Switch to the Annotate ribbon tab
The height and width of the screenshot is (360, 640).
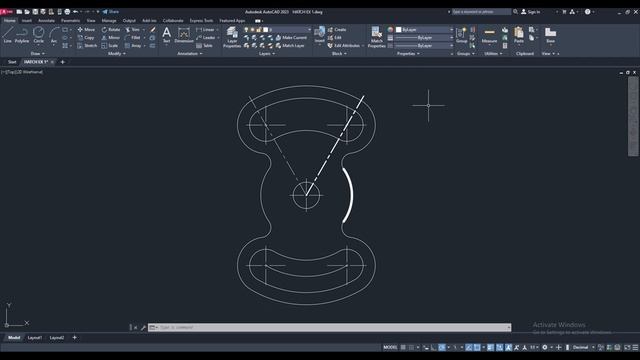pyautogui.click(x=46, y=20)
